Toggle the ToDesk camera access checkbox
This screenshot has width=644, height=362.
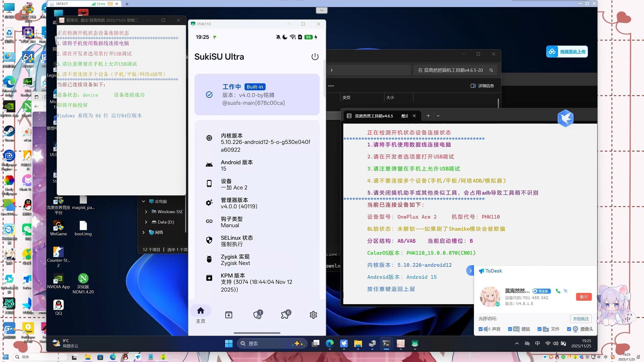click(569, 329)
